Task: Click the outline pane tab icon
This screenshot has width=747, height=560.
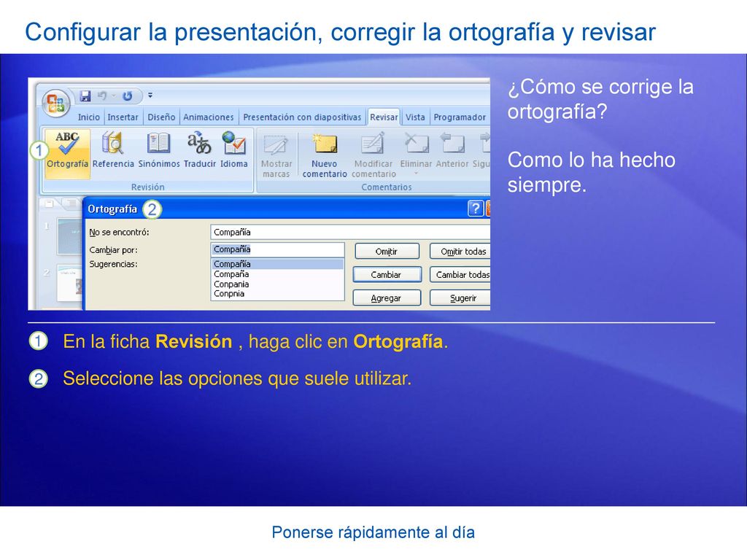Action: (x=71, y=204)
